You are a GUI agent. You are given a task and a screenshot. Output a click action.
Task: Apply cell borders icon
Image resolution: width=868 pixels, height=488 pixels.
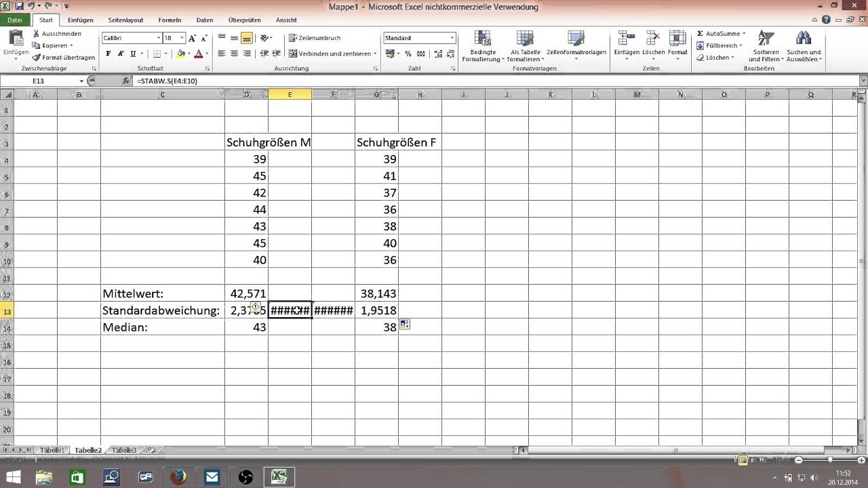[x=157, y=54]
